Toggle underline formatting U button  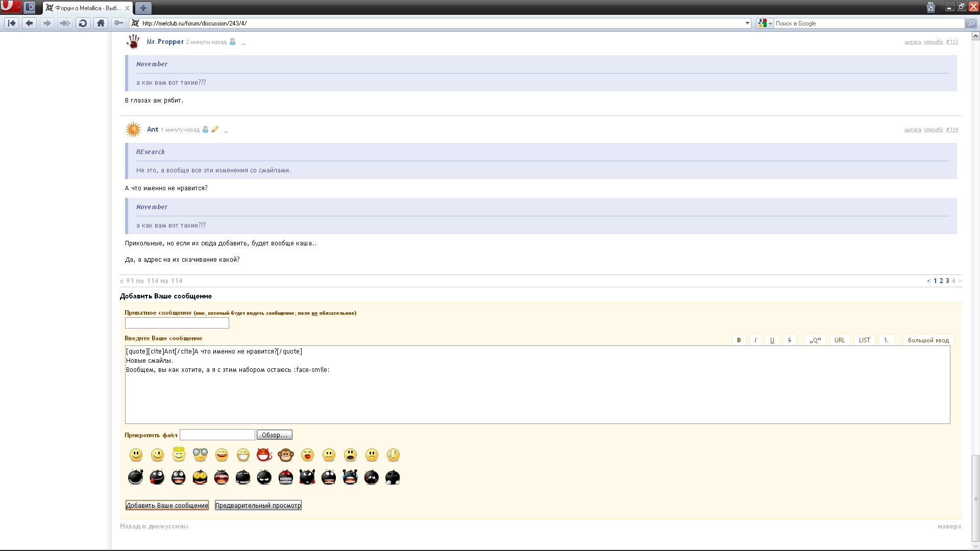pos(772,340)
